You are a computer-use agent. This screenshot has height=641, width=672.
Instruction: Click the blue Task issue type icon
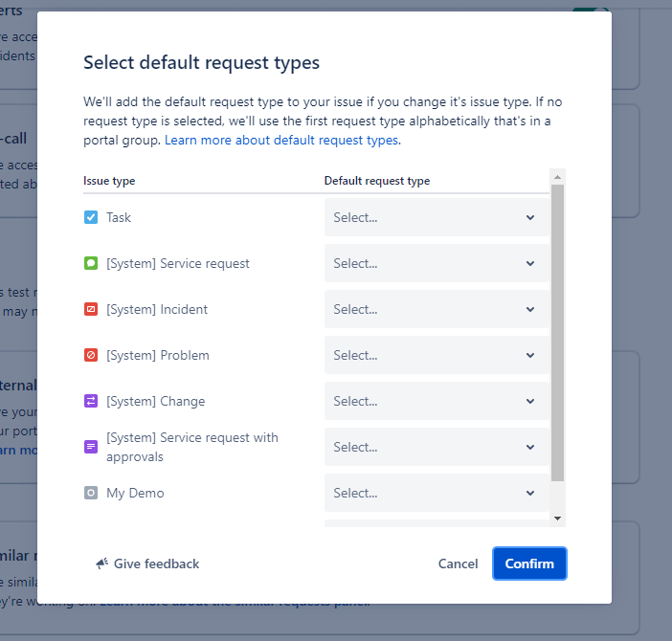coord(91,217)
